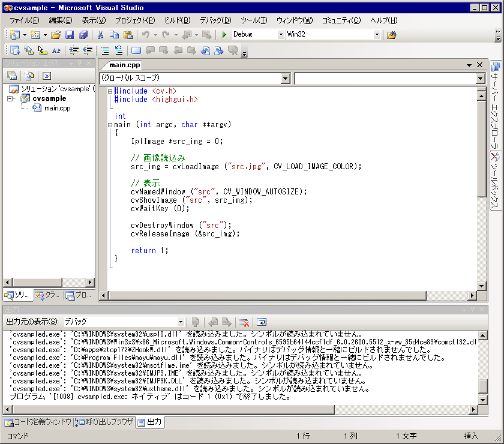Click the New Project toolbar icon

click(14, 34)
